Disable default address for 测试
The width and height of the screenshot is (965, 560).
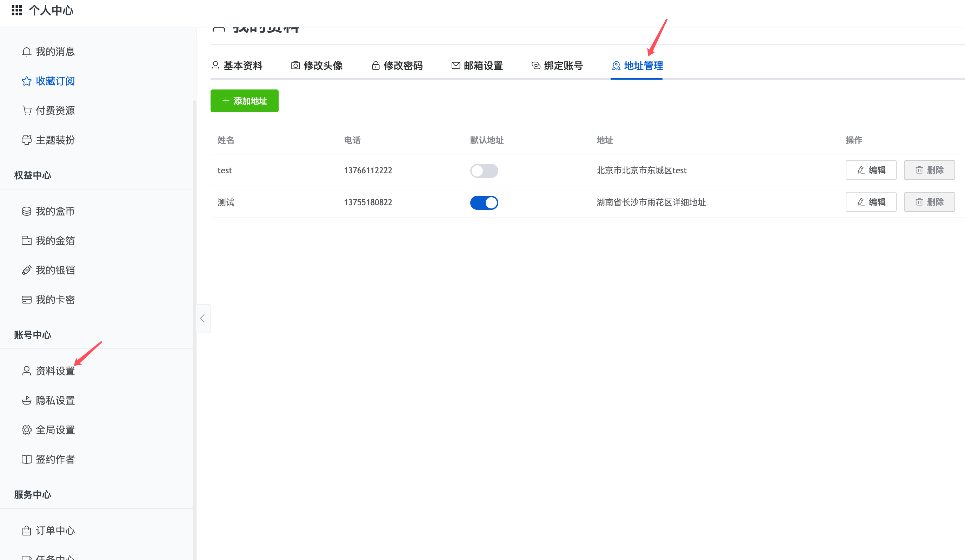pyautogui.click(x=484, y=202)
